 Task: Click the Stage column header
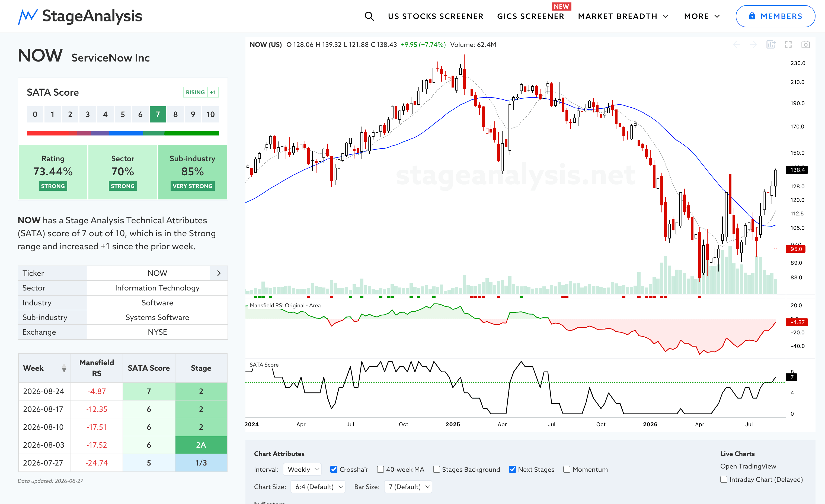201,368
